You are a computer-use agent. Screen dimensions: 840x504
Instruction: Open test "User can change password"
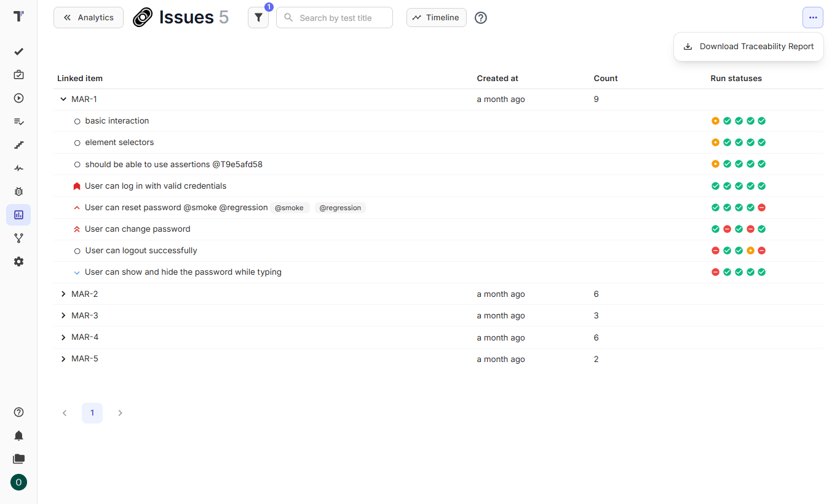coord(138,229)
